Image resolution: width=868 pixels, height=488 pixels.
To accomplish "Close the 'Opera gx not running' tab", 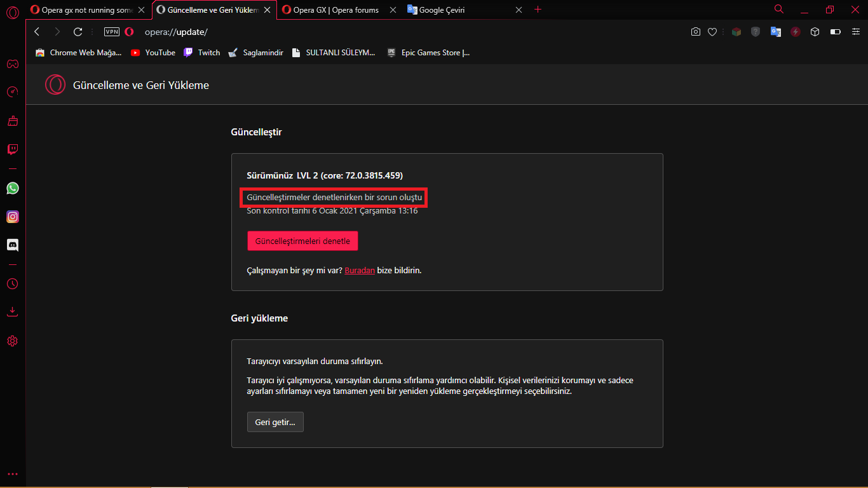I will click(x=141, y=10).
